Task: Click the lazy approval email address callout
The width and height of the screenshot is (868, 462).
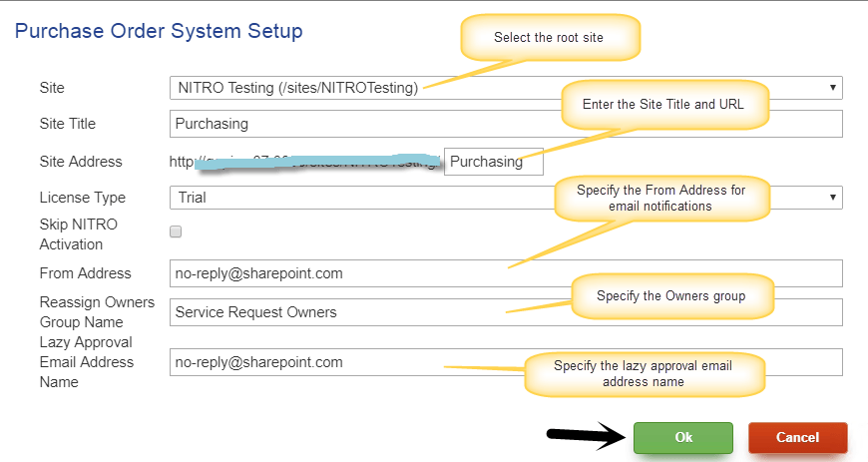Action: [x=645, y=374]
